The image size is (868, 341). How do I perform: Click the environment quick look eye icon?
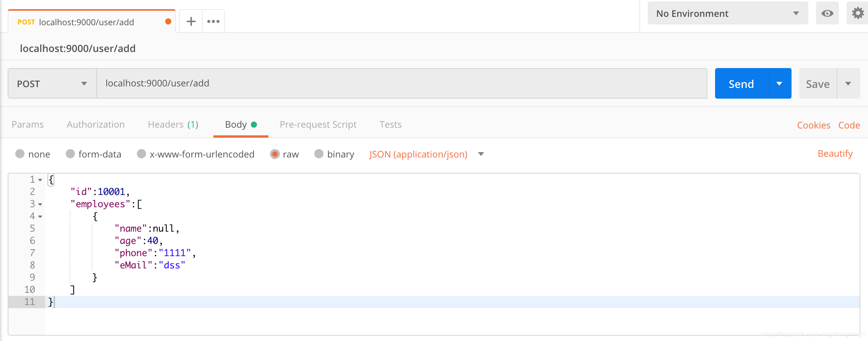pyautogui.click(x=827, y=13)
